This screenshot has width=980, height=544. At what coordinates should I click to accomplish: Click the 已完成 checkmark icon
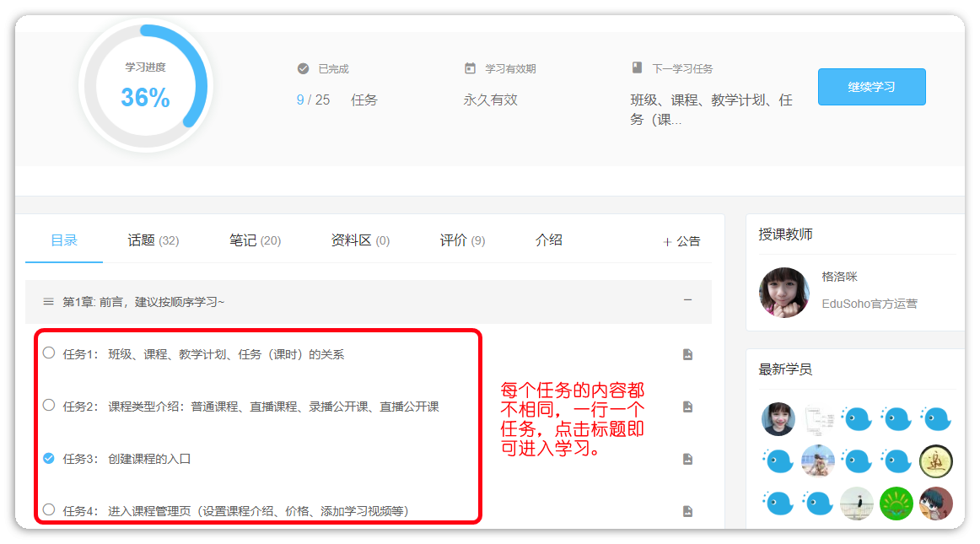click(303, 68)
